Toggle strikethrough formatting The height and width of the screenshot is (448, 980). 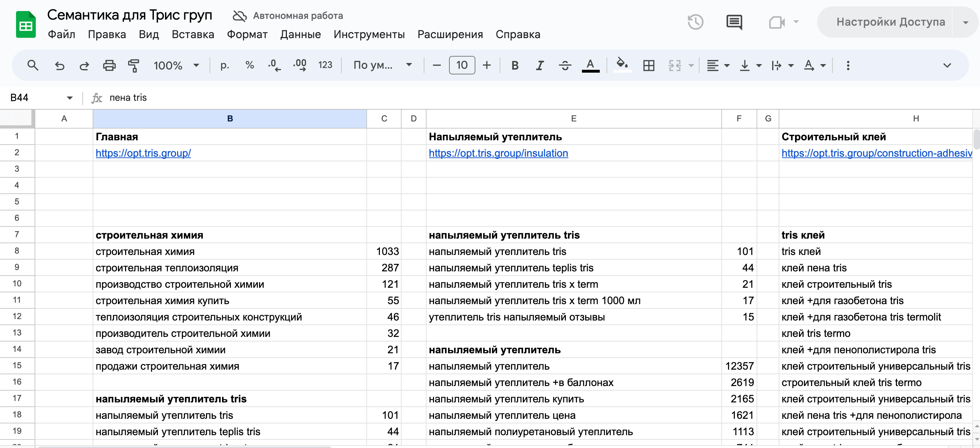pos(565,66)
